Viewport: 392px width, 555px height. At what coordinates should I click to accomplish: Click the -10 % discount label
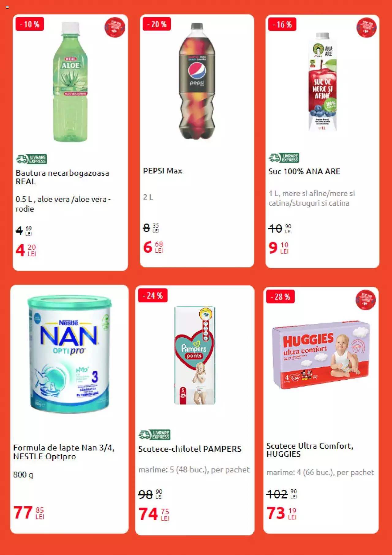tap(30, 24)
